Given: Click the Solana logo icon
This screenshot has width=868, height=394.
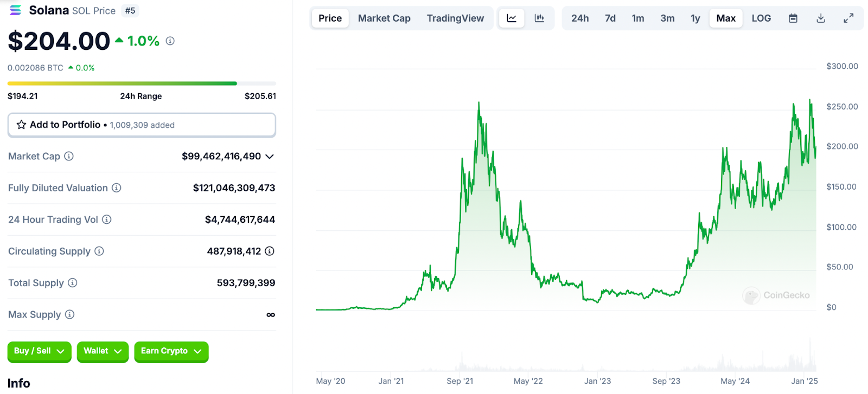Looking at the screenshot, I should 16,10.
